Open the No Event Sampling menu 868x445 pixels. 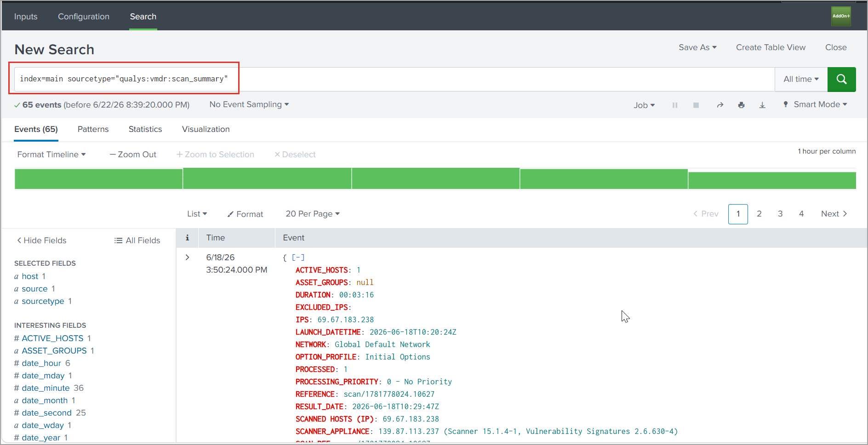click(249, 104)
